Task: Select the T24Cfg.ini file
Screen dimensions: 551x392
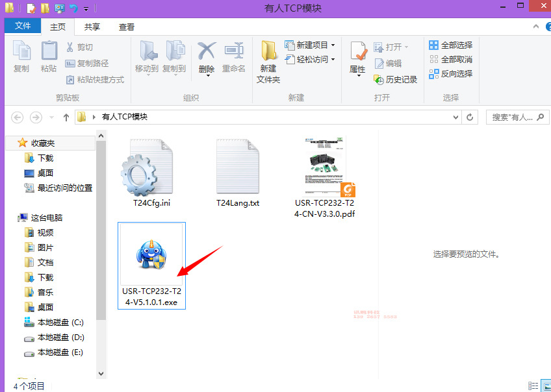Action: [151, 172]
